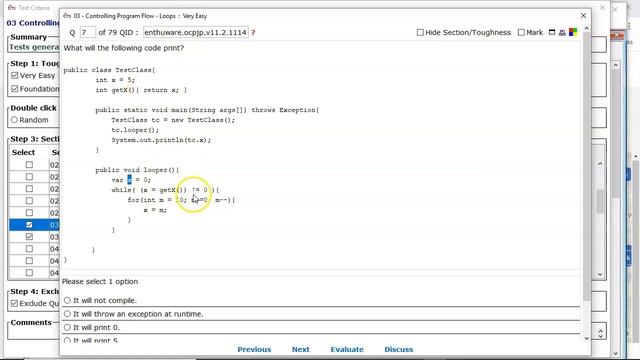Click the QID field enthuware.ocpjp.v11.2.1114
Viewport: 640px width, 360px height.
(196, 32)
